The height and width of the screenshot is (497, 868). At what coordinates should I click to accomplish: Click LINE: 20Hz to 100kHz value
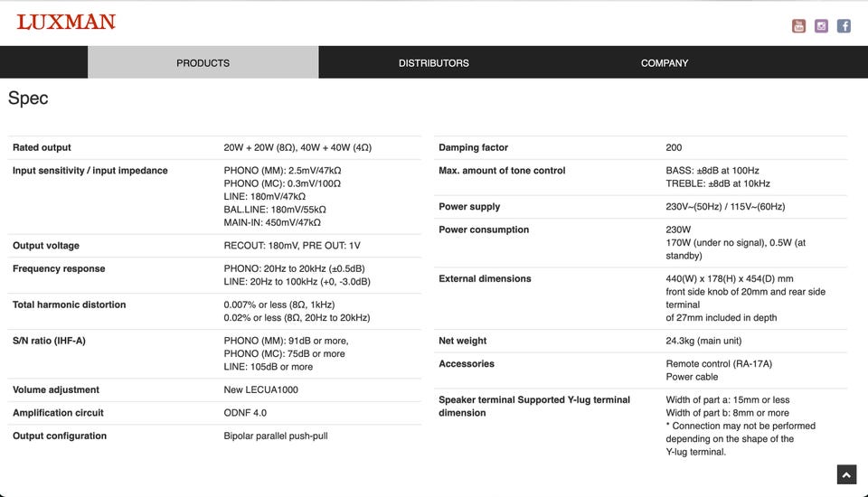point(297,282)
